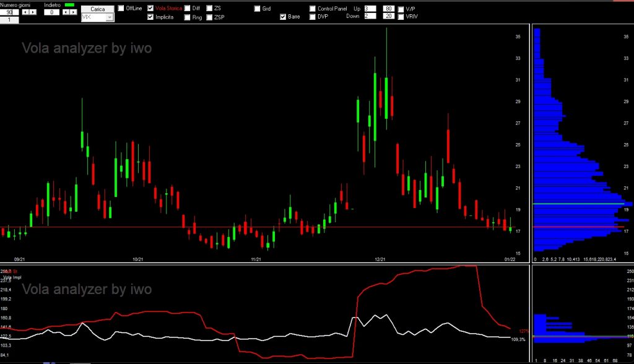Enable the OffLine checkbox
Viewport: 634px width, 364px height.
(121, 8)
